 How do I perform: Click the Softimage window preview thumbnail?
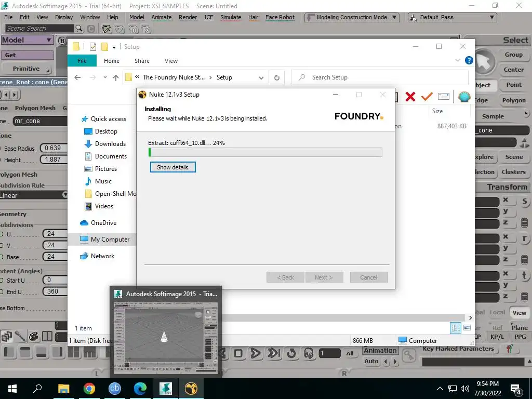pos(166,337)
